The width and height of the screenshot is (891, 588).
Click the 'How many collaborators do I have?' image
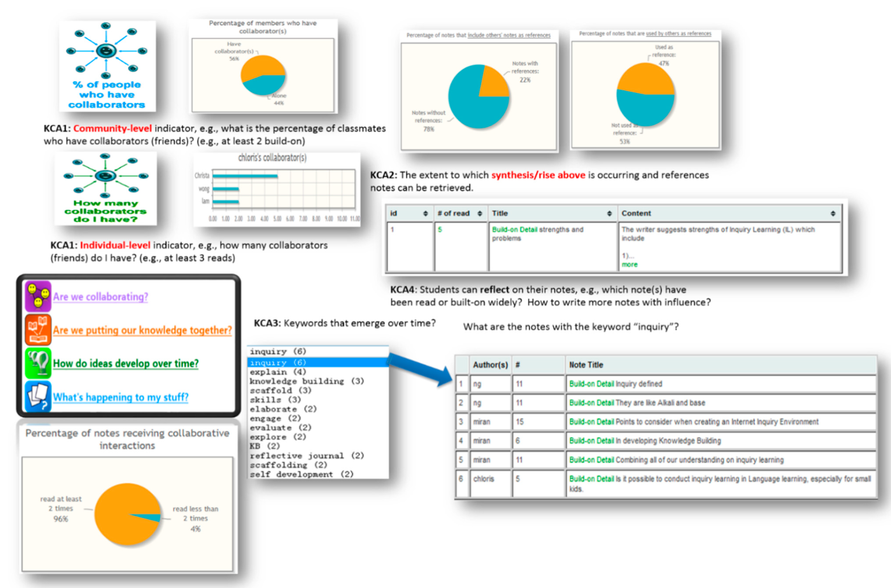click(x=105, y=188)
